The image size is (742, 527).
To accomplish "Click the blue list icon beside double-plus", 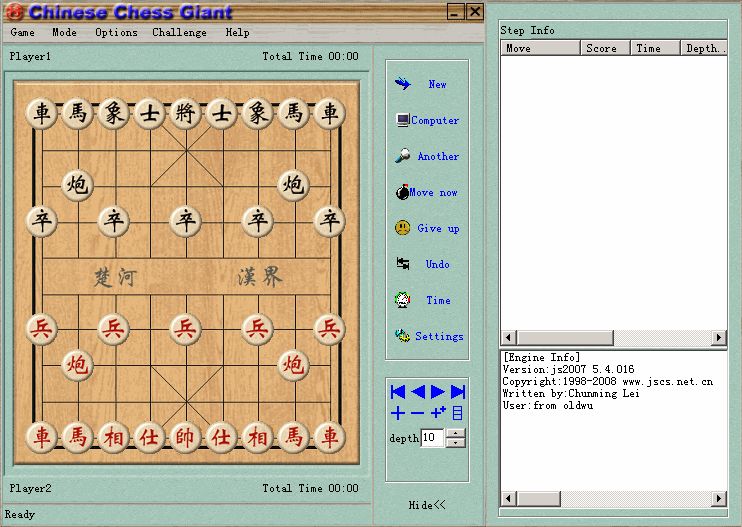I will (458, 413).
